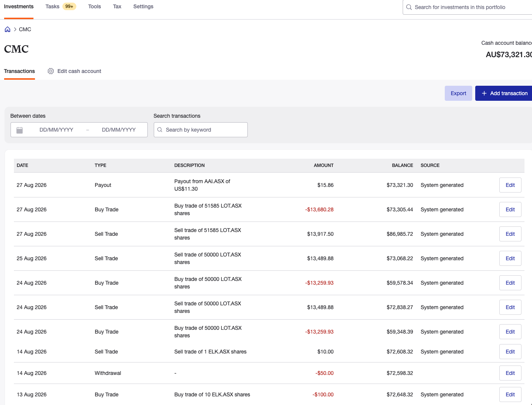Screen dimensions: 532x405
Task: Click the plus icon on Add transaction
Action: pos(484,93)
